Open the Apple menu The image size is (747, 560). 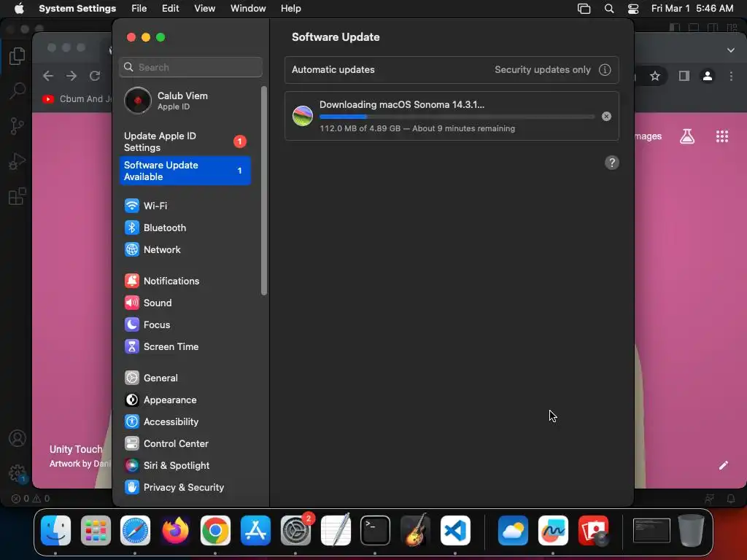tap(19, 9)
